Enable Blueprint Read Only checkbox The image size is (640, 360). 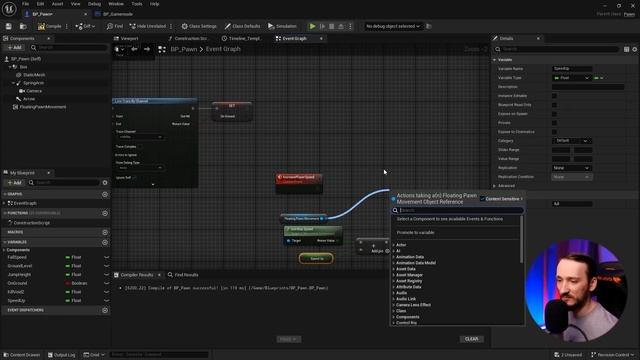point(554,105)
